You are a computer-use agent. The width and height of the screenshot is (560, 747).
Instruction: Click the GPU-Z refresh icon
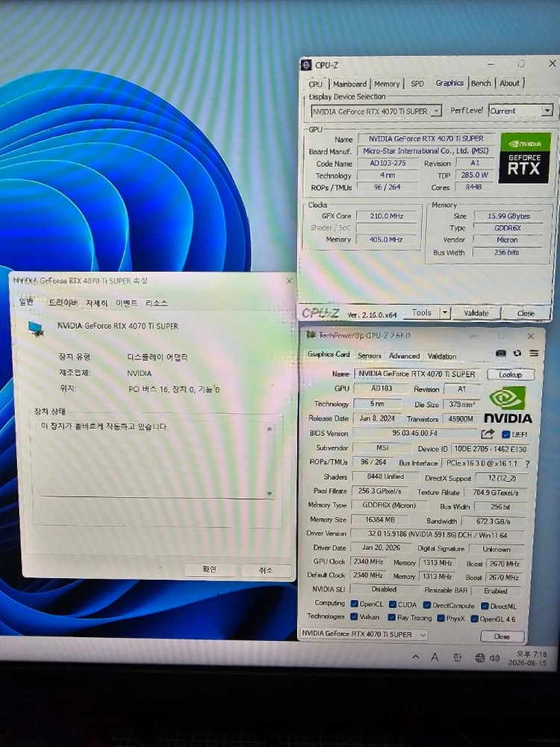(x=517, y=353)
